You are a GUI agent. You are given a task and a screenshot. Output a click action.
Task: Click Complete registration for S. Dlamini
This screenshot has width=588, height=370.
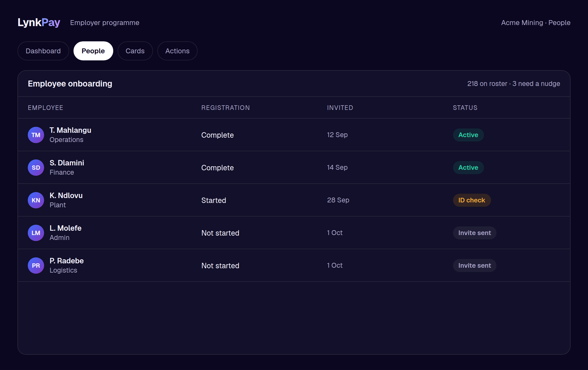coord(218,168)
